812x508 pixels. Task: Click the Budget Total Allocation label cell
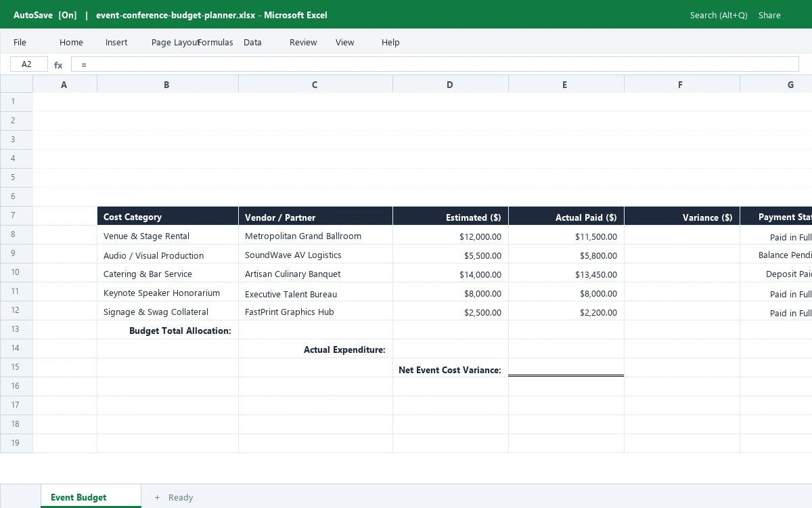168,330
